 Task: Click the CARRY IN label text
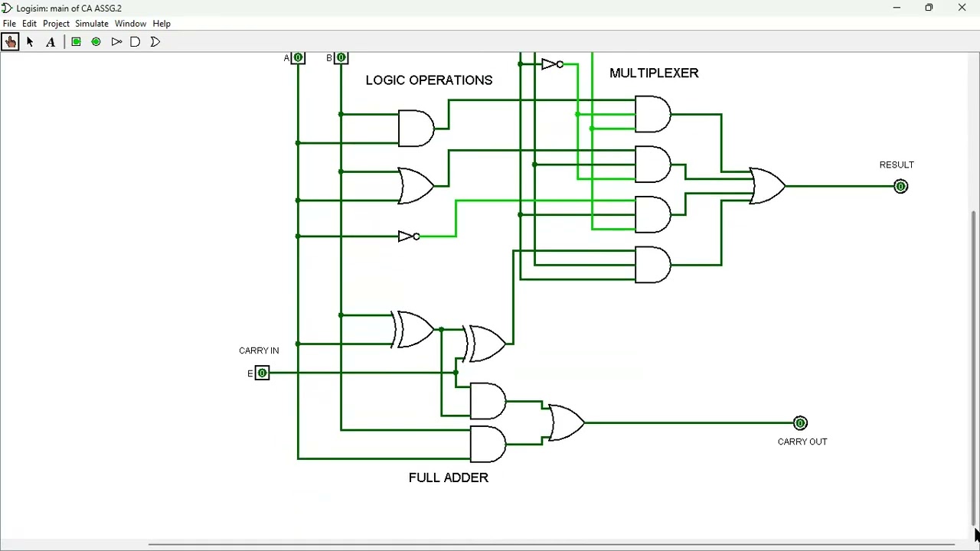point(259,350)
